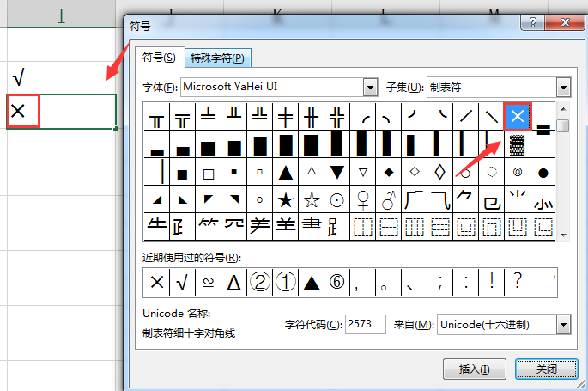Viewport: 588px width, 391px height.
Task: Pick recently used circled number 2
Action: 259,283
